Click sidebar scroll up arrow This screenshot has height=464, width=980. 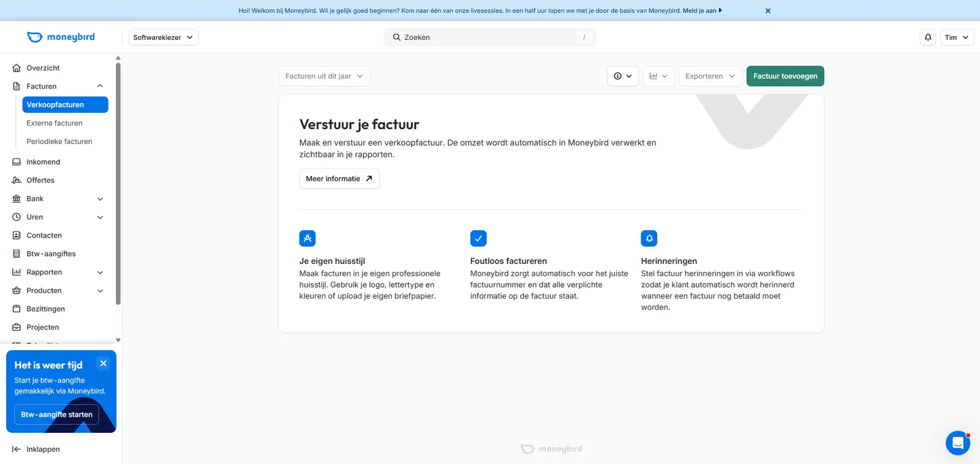click(118, 58)
